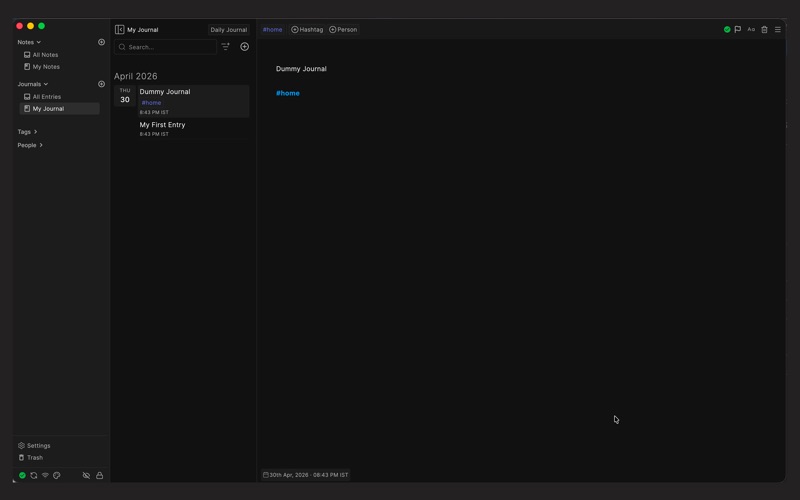Focus the Search field
This screenshot has width=800, height=500.
click(165, 47)
